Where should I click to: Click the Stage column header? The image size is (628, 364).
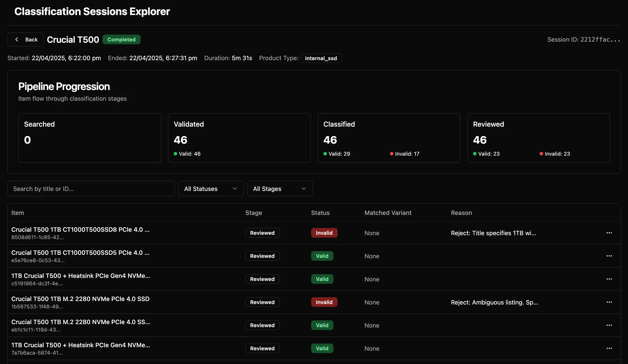click(253, 213)
